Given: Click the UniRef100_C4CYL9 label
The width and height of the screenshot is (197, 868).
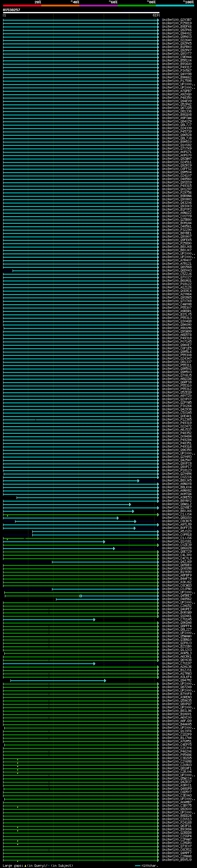Looking at the screenshot, I should tap(177, 558).
